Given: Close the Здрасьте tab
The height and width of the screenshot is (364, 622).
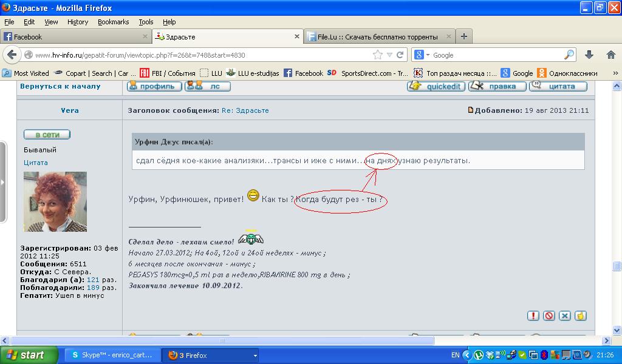Looking at the screenshot, I should click(296, 36).
